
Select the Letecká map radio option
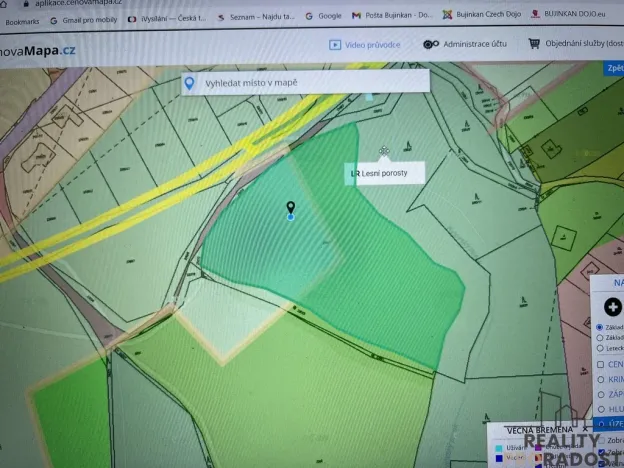(x=599, y=348)
